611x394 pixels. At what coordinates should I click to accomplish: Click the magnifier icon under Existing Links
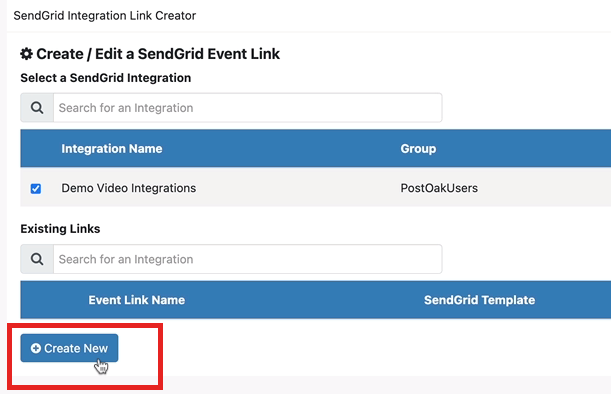(37, 259)
